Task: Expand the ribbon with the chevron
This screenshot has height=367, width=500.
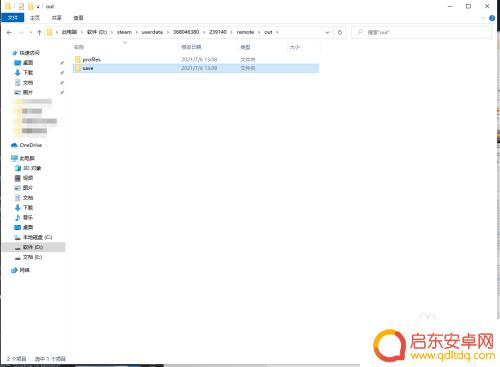Action: coord(483,18)
